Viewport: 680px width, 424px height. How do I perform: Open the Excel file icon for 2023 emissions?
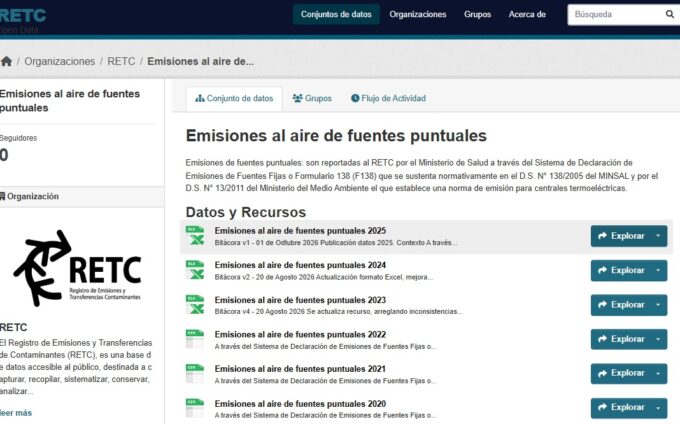[195, 305]
